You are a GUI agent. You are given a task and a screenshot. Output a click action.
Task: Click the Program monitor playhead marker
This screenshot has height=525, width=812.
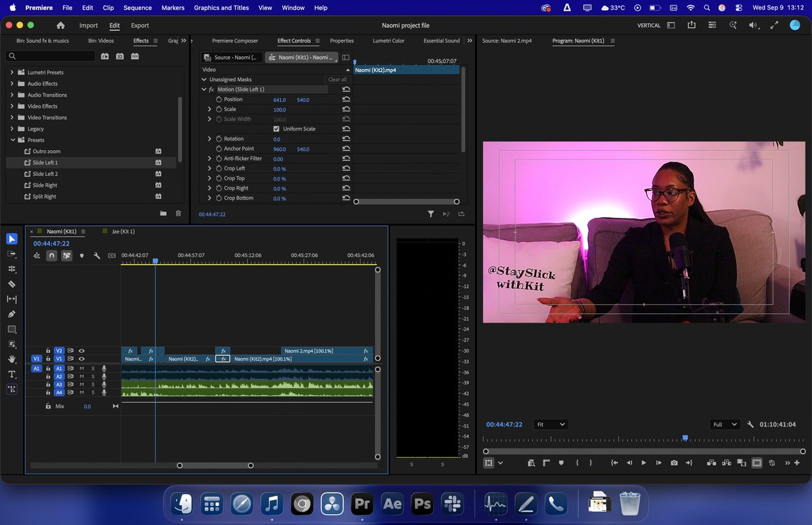pos(685,438)
